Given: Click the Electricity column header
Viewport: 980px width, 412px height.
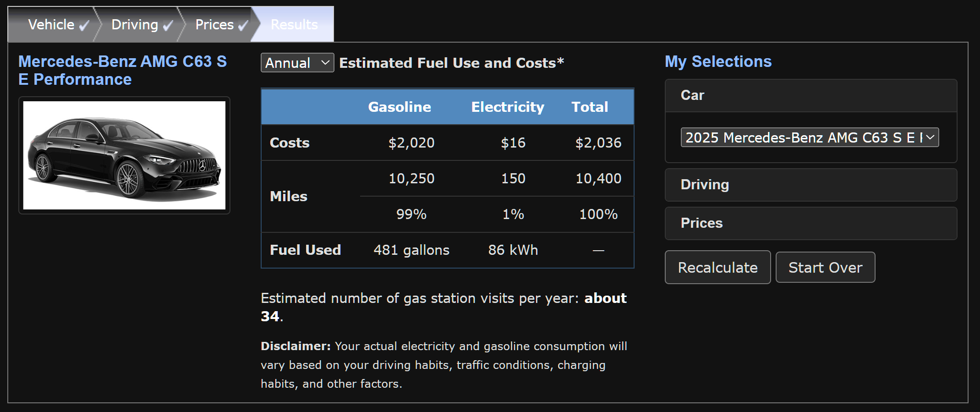Looking at the screenshot, I should point(508,107).
